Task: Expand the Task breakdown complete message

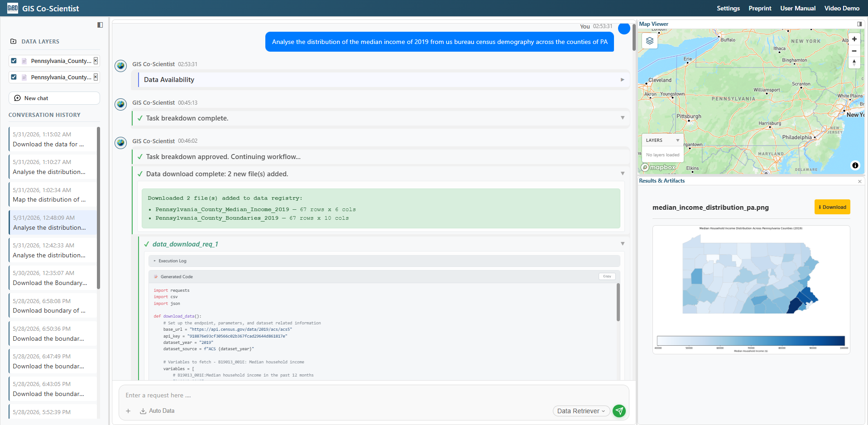Action: (x=381, y=118)
